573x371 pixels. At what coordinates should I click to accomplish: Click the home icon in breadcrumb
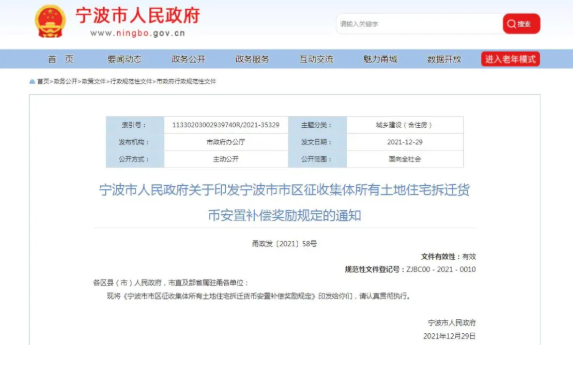[x=32, y=82]
